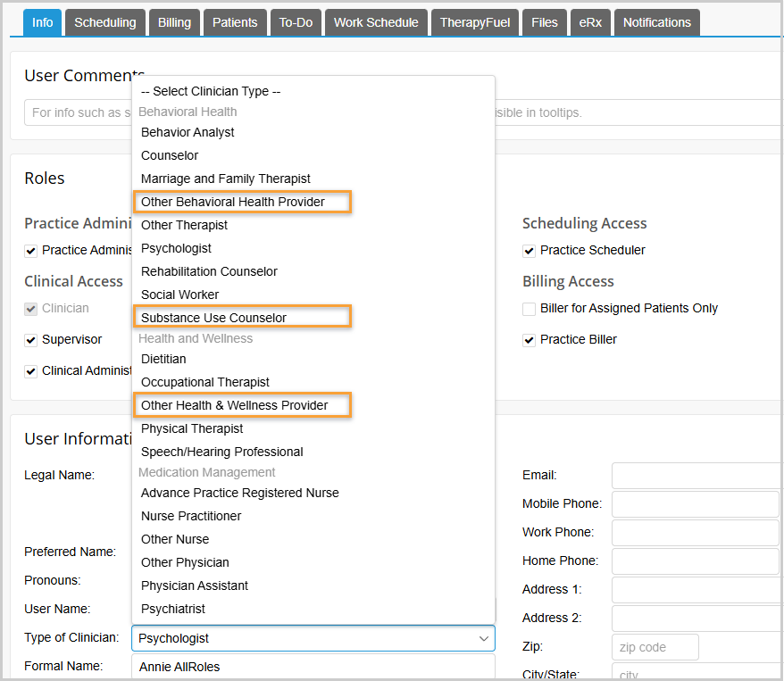This screenshot has width=784, height=681.
Task: Collapse the Type of Clinician dropdown arrow
Action: pos(484,638)
